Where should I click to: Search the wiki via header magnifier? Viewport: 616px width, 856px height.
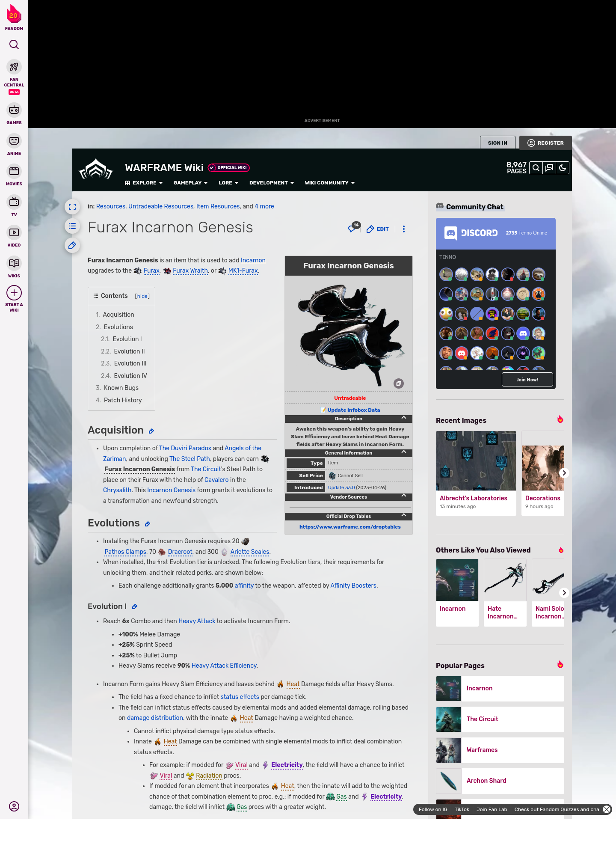point(536,168)
